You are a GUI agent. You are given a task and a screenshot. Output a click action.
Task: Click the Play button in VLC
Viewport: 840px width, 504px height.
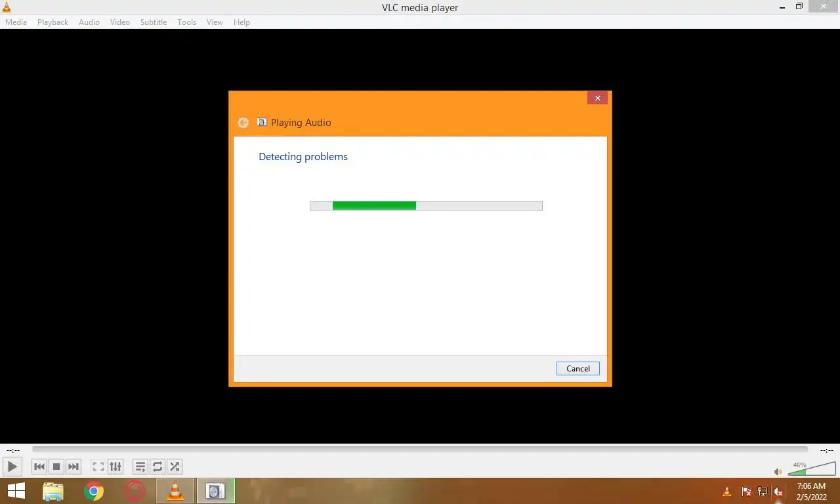click(x=12, y=467)
